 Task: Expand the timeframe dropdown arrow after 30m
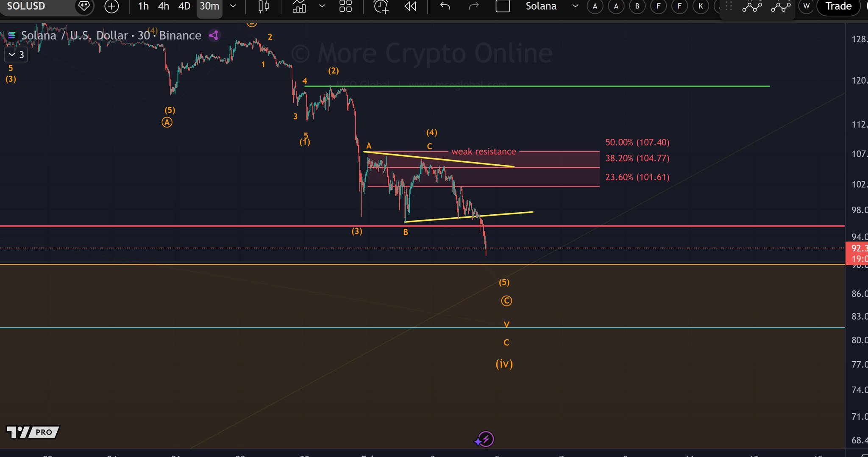pyautogui.click(x=233, y=6)
